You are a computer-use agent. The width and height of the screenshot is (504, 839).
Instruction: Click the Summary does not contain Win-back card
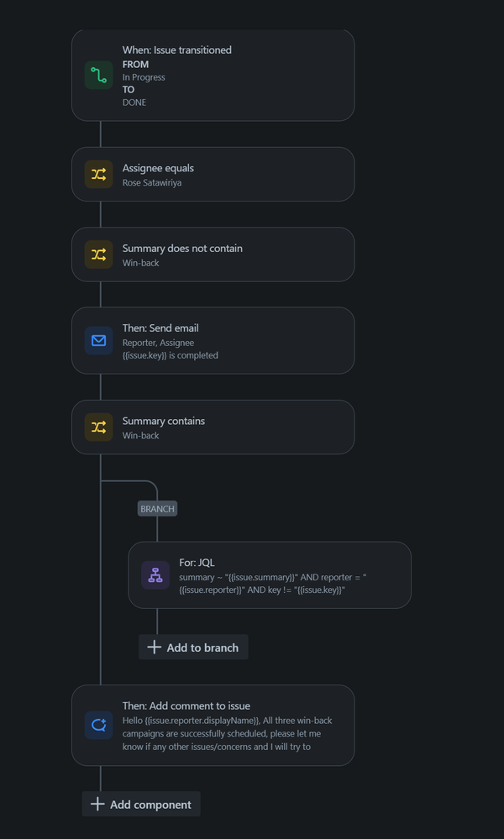pyautogui.click(x=213, y=254)
